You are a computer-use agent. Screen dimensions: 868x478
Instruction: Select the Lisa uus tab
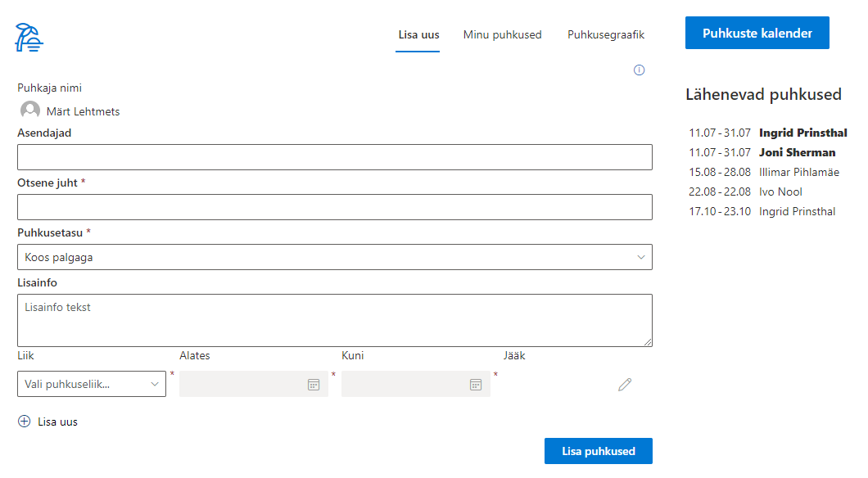pyautogui.click(x=418, y=35)
